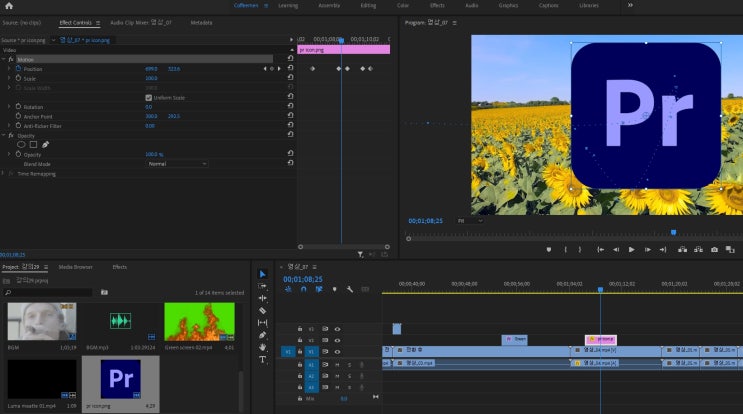Click Lift button in Program monitor
The height and width of the screenshot is (414, 743).
(682, 250)
